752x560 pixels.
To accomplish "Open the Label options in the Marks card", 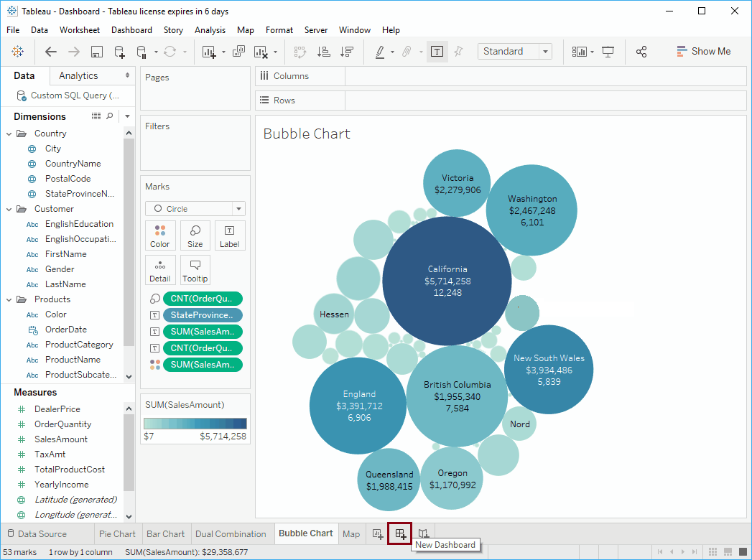I will [229, 235].
